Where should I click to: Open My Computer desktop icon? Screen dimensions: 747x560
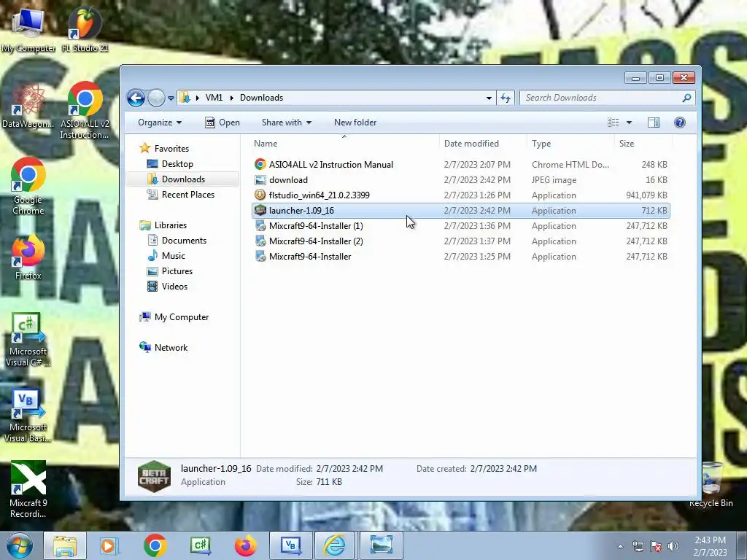pyautogui.click(x=28, y=29)
